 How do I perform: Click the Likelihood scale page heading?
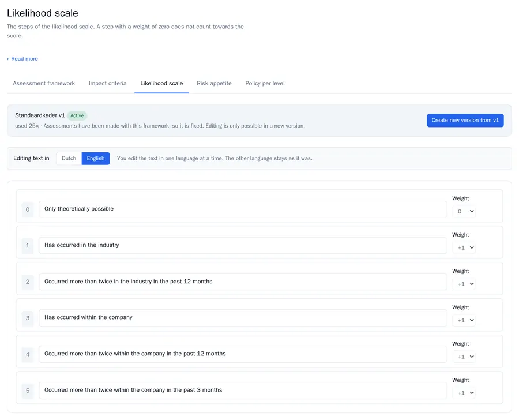coord(43,13)
